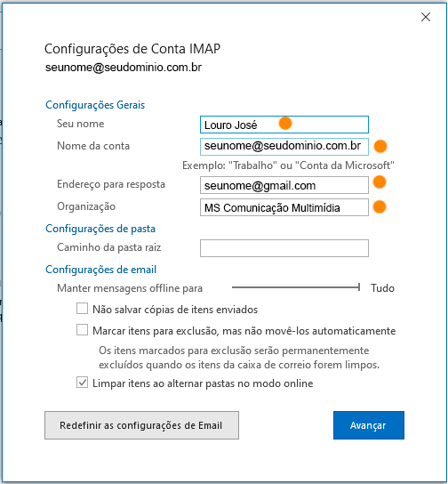Click the orange marker in the Seu nome field
The height and width of the screenshot is (484, 448).
click(x=285, y=124)
